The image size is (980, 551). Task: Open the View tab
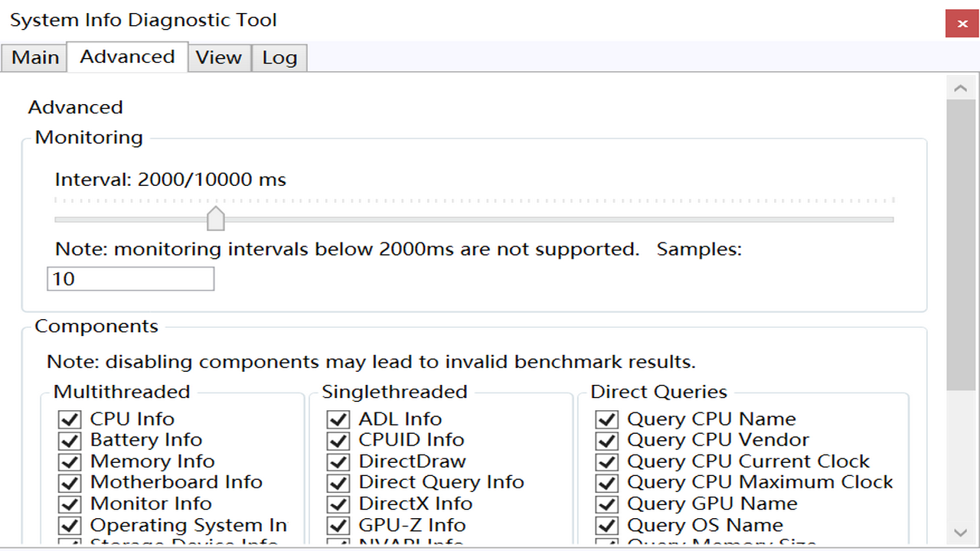[219, 58]
